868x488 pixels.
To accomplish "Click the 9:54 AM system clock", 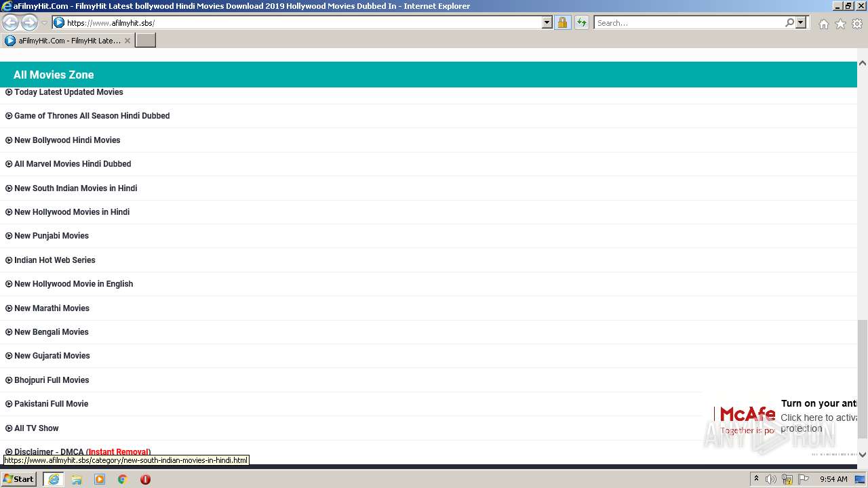I will 833,479.
